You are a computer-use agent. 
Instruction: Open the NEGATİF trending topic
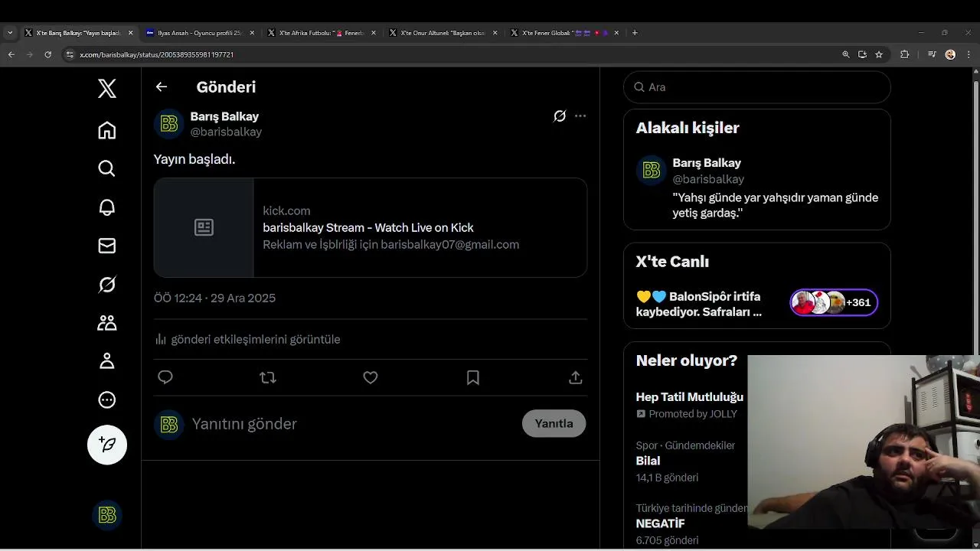click(660, 523)
